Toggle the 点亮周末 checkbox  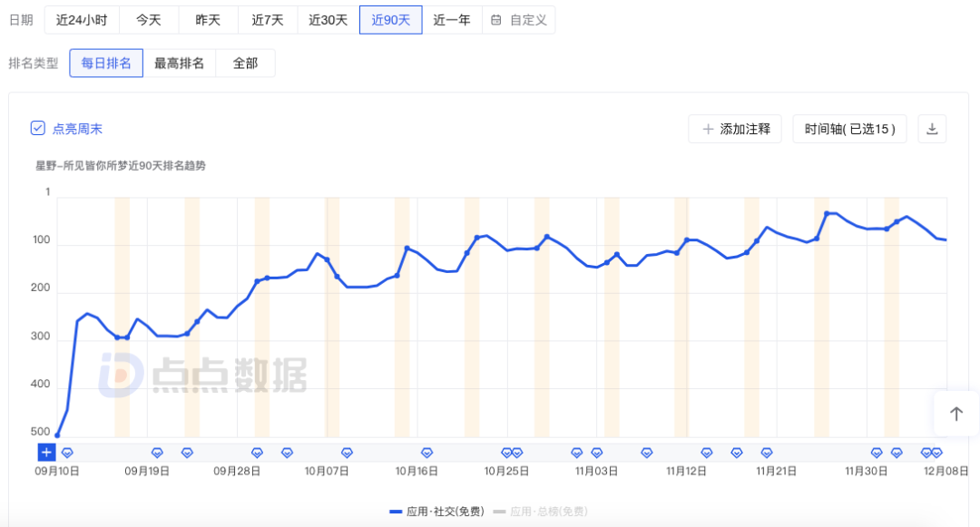pos(38,129)
